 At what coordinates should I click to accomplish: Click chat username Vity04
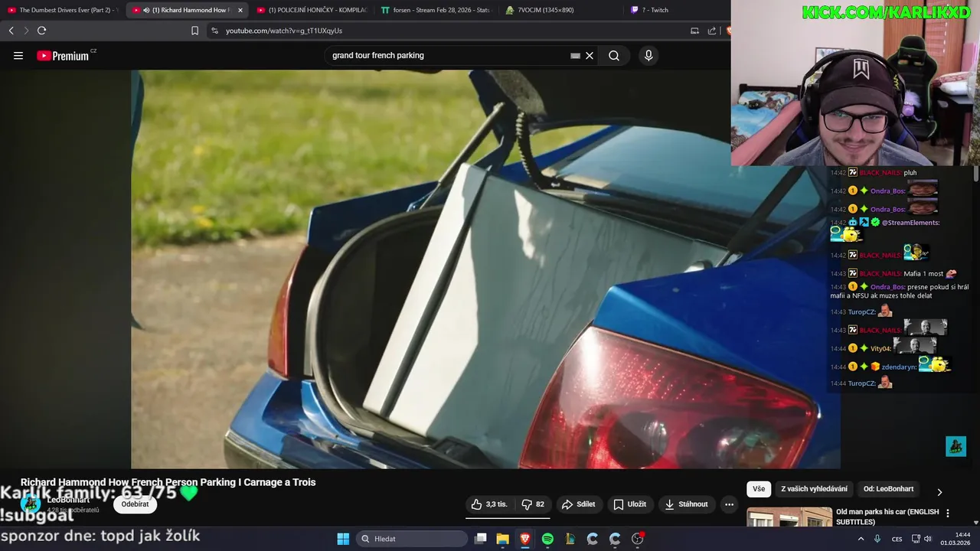880,348
